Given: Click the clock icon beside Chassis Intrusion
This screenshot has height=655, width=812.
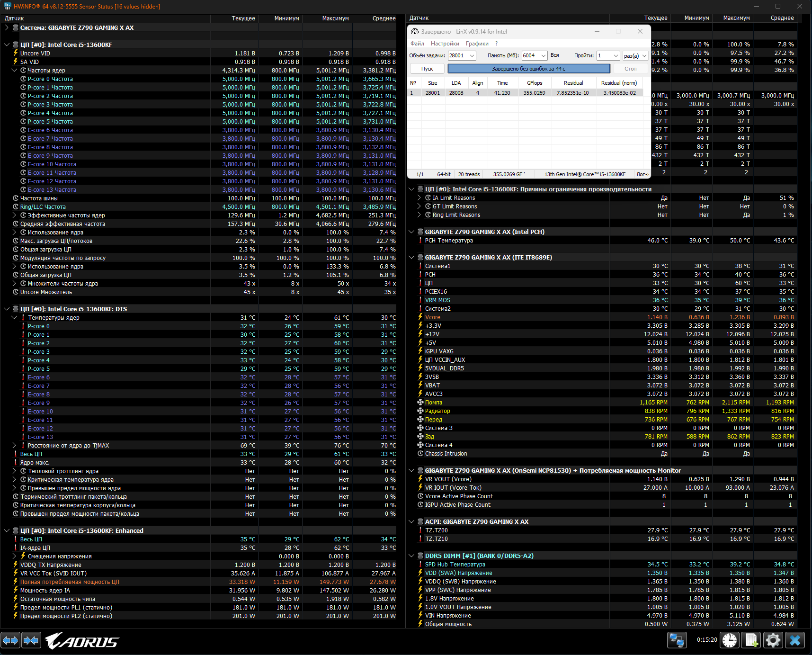Looking at the screenshot, I should coord(420,453).
